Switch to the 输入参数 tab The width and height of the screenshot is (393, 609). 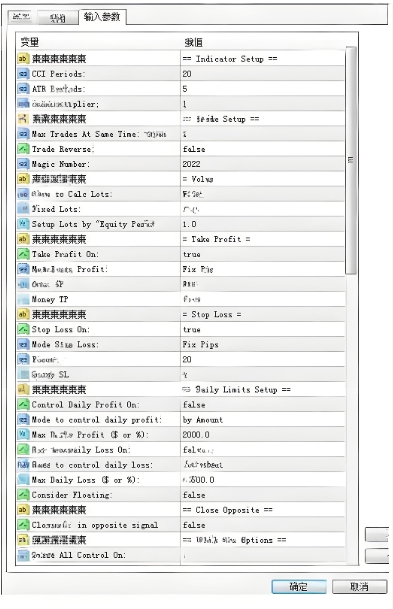pyautogui.click(x=102, y=17)
